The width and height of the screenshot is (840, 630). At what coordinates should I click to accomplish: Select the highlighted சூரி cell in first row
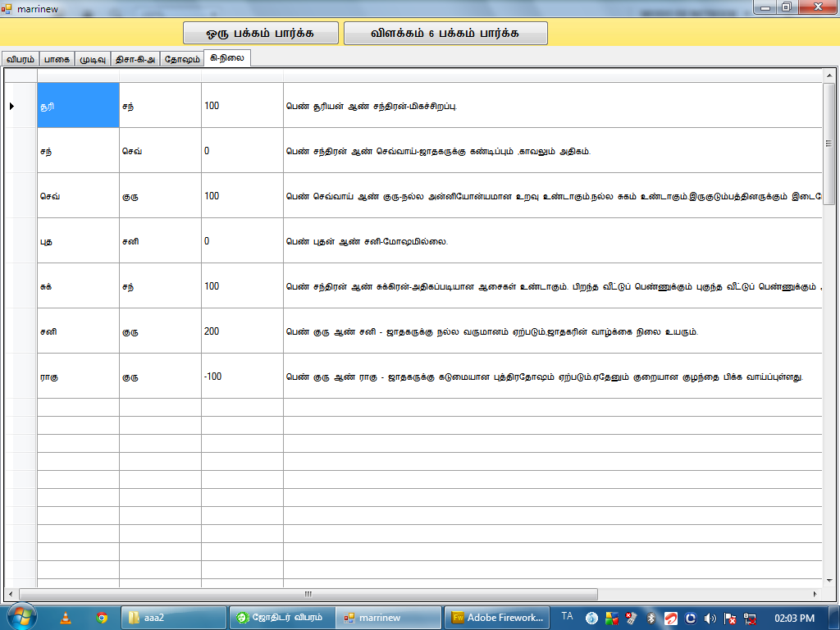pos(78,106)
